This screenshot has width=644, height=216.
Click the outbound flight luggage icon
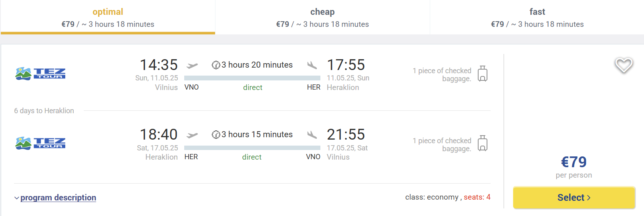[x=483, y=74]
